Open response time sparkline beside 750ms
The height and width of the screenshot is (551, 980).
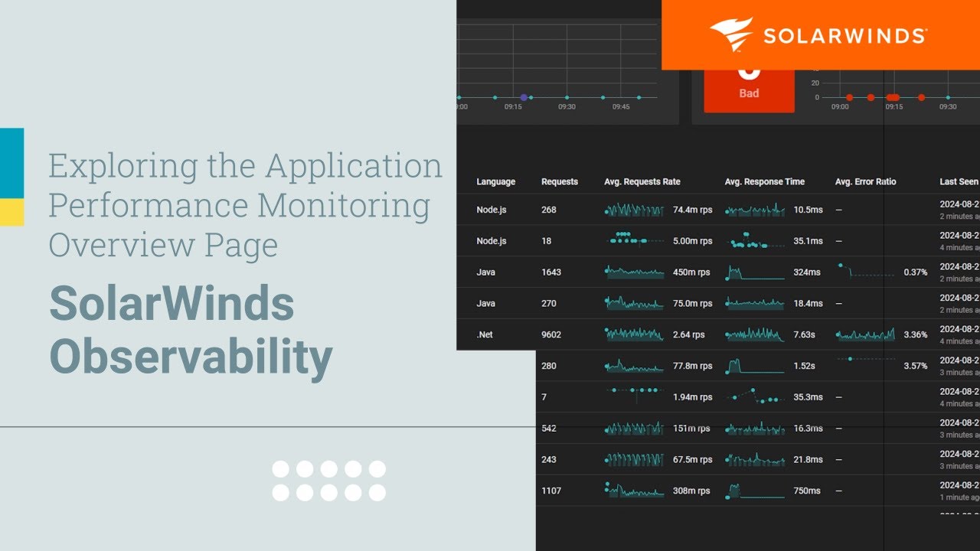[x=755, y=491]
